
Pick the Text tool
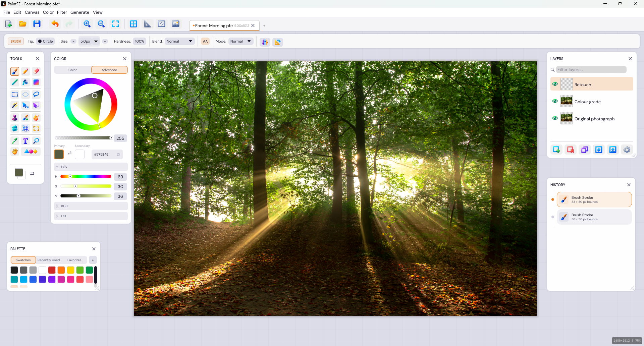(25, 141)
